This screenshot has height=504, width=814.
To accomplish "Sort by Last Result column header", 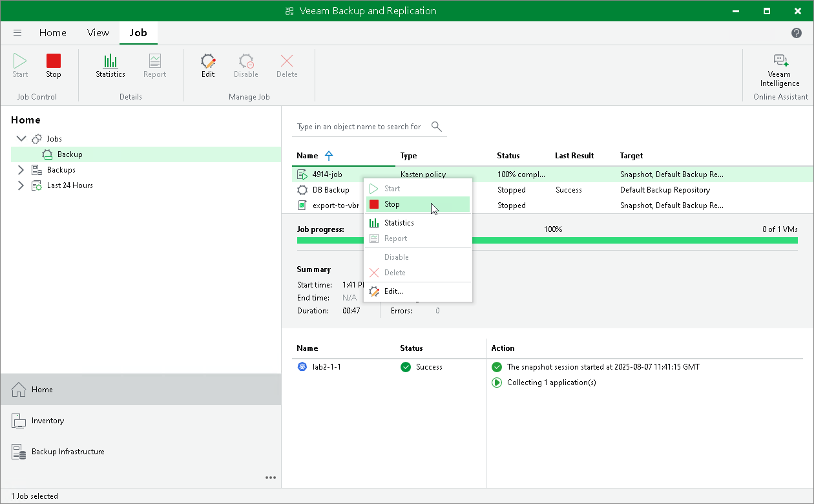I will 574,156.
